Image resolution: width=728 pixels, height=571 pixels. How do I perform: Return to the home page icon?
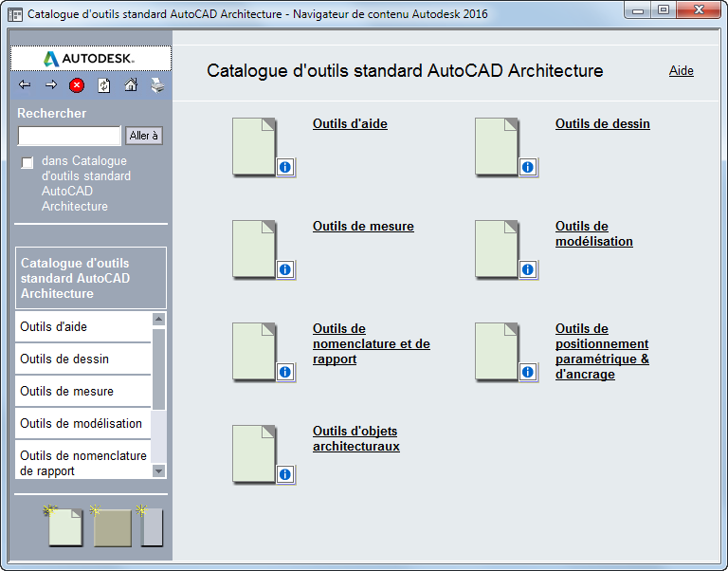(x=131, y=85)
